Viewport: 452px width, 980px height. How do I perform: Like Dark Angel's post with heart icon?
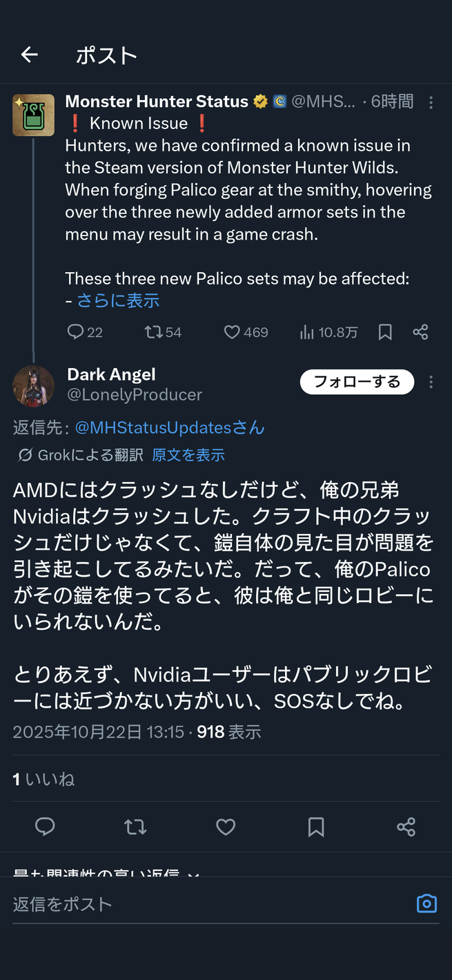226,826
